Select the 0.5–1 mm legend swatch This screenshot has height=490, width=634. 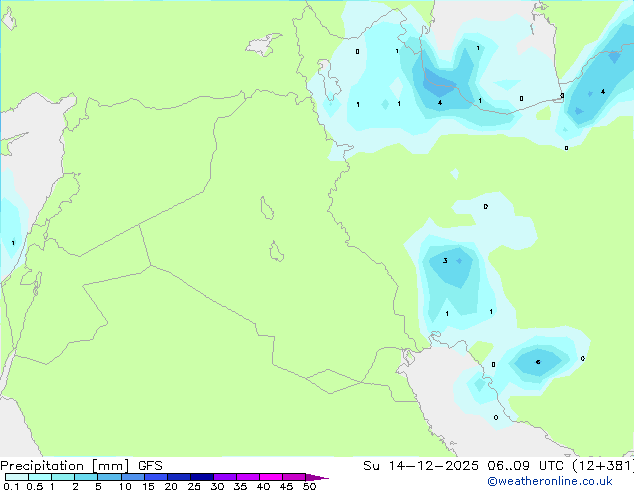point(40,477)
